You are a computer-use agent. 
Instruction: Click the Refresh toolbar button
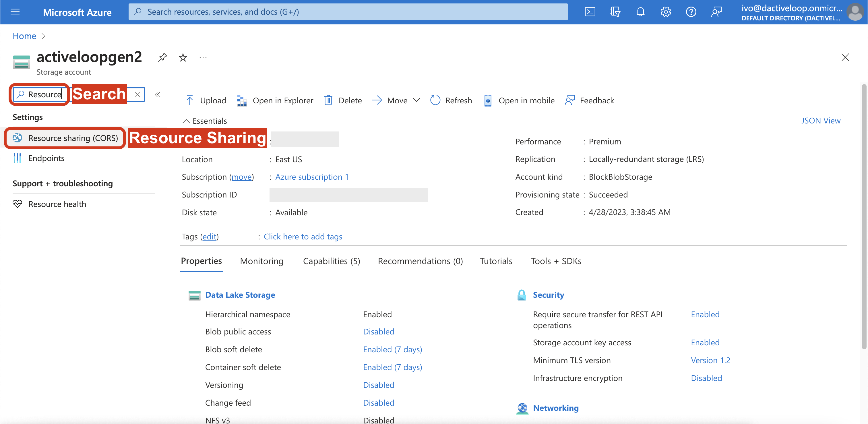[451, 100]
